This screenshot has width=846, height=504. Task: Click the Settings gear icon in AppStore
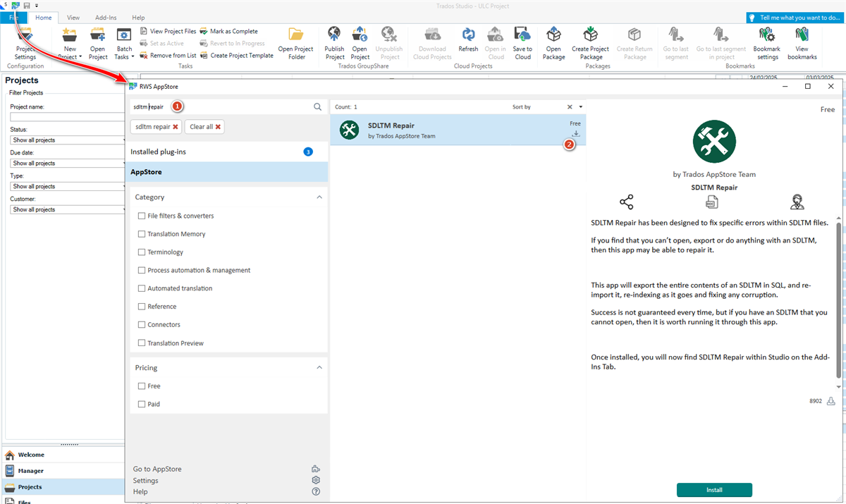(316, 480)
